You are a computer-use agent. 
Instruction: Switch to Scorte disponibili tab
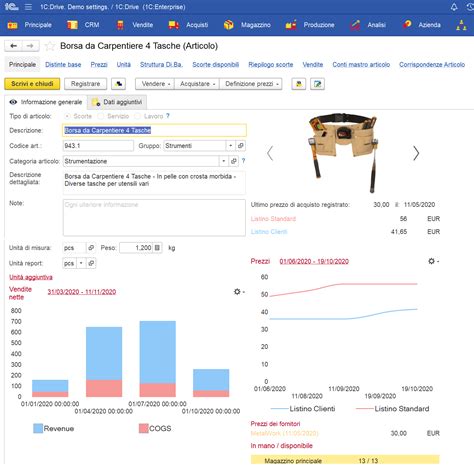tap(216, 65)
